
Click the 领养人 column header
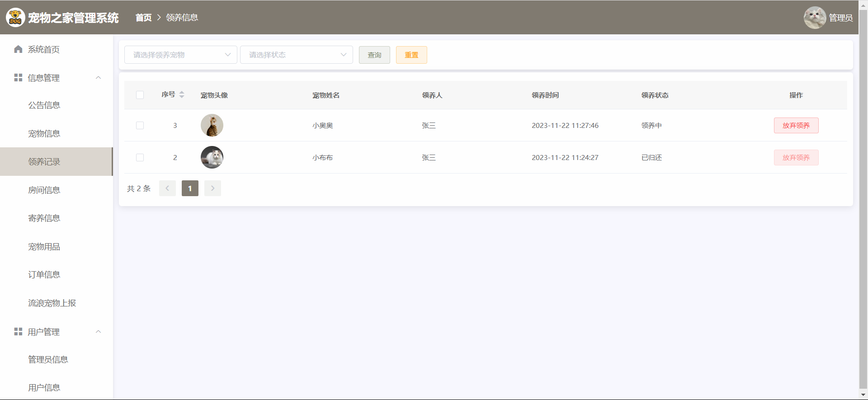point(432,95)
